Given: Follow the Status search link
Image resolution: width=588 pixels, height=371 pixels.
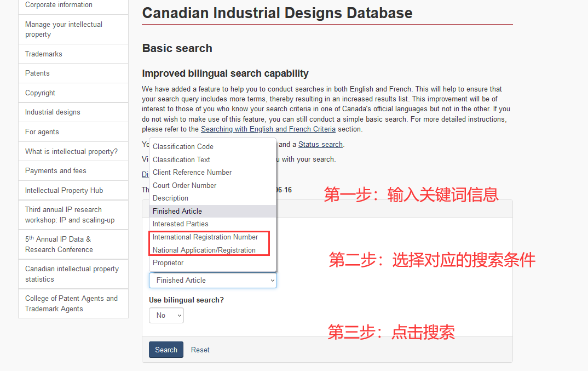Looking at the screenshot, I should pos(320,145).
